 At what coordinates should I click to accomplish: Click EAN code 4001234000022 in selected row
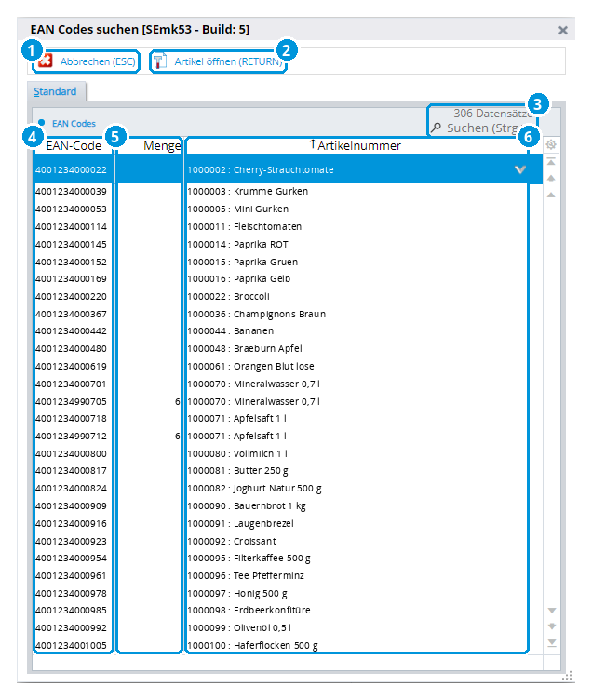point(72,169)
